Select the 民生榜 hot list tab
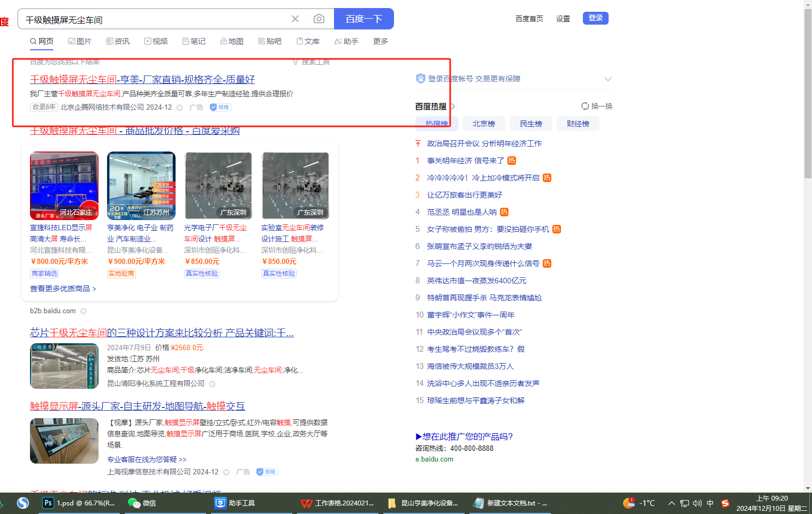This screenshot has height=514, width=812. point(531,124)
